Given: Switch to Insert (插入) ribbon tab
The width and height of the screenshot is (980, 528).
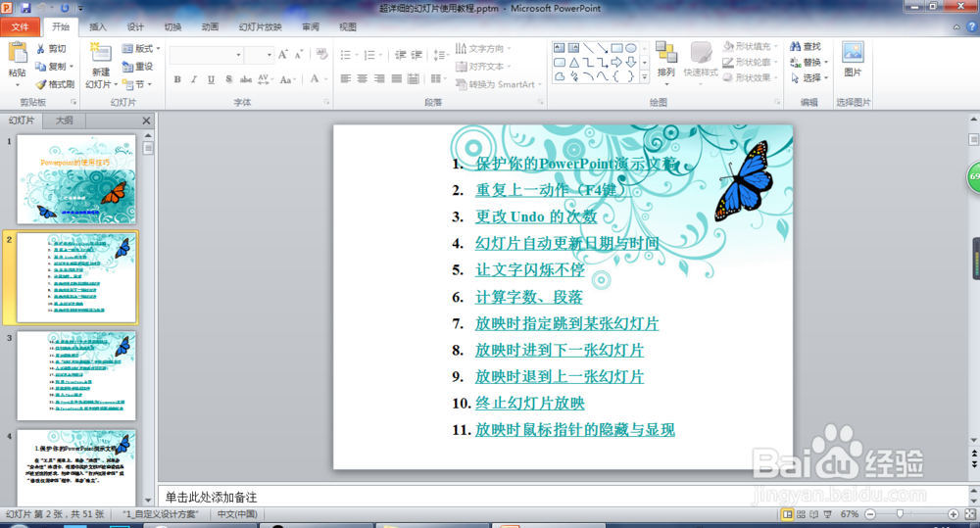Looking at the screenshot, I should [98, 26].
